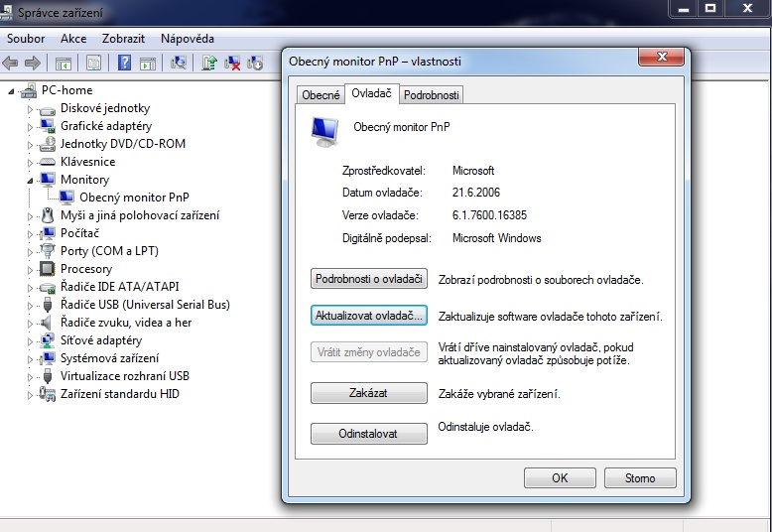Open the Nápověda menu

coord(188,39)
